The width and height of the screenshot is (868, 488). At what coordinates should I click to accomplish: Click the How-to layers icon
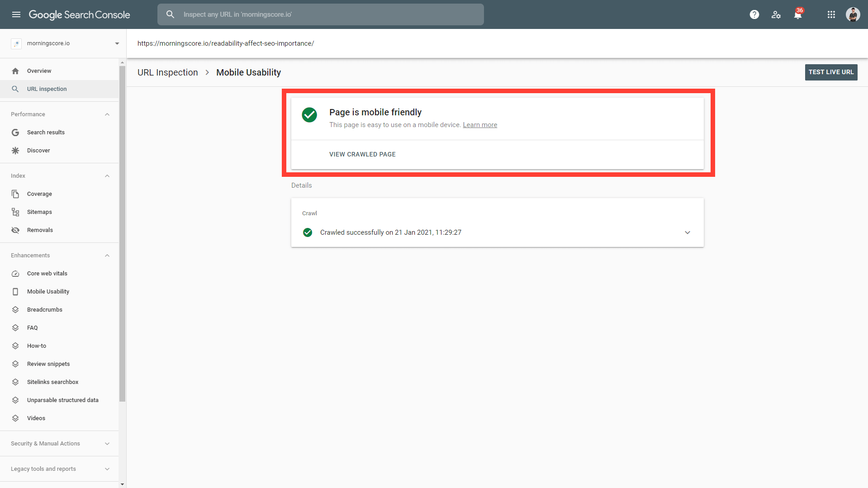15,346
